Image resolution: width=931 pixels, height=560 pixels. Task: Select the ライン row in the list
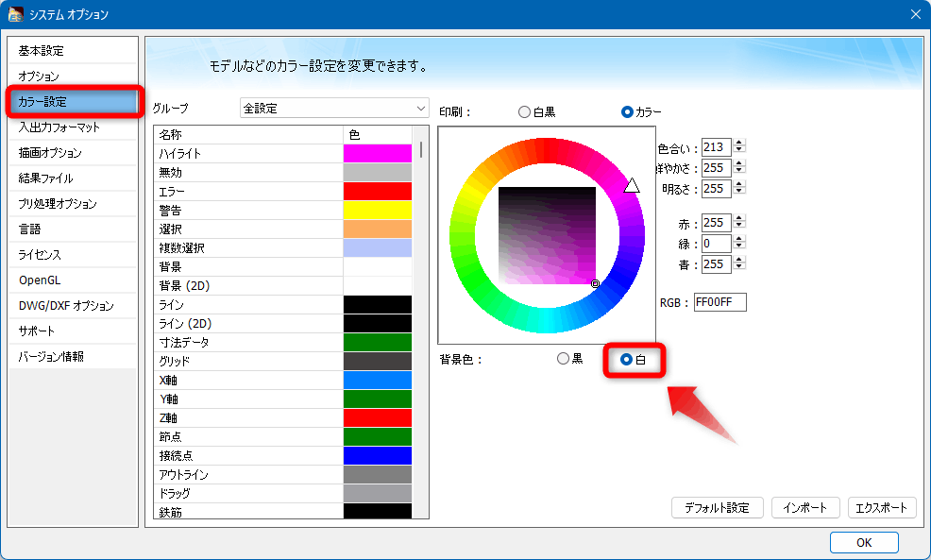tap(282, 305)
